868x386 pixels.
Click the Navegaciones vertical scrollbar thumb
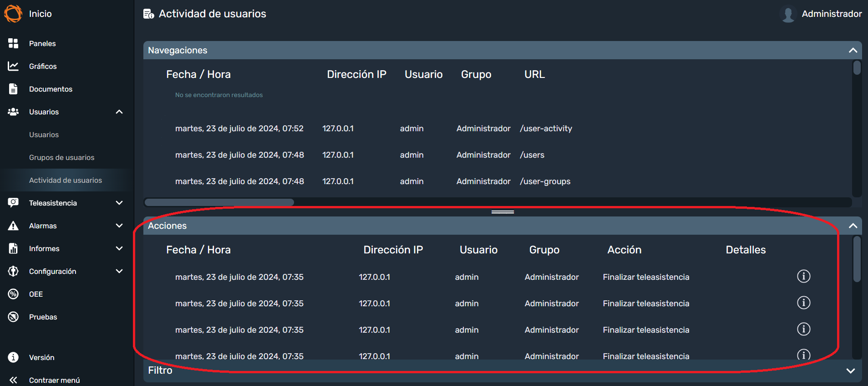(857, 68)
